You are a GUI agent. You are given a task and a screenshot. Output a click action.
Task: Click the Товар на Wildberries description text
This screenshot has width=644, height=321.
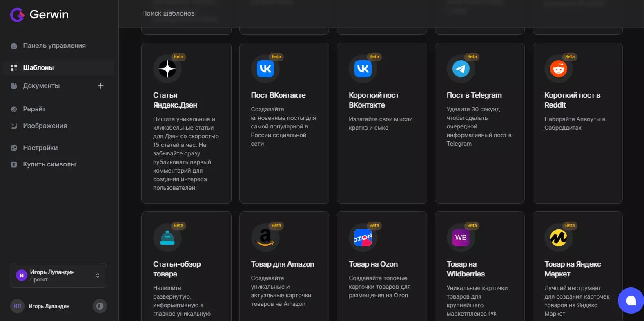477,301
